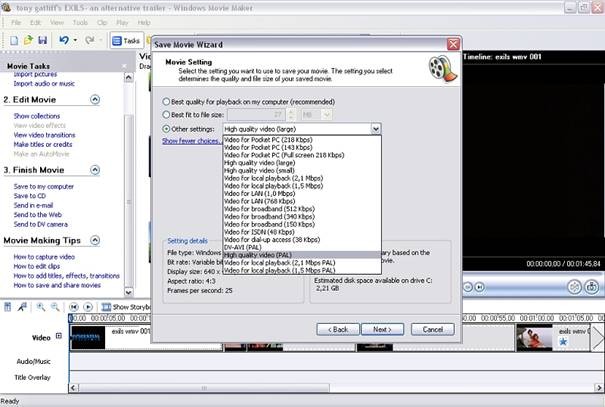Click task pane scroll up arrow

click(x=128, y=78)
